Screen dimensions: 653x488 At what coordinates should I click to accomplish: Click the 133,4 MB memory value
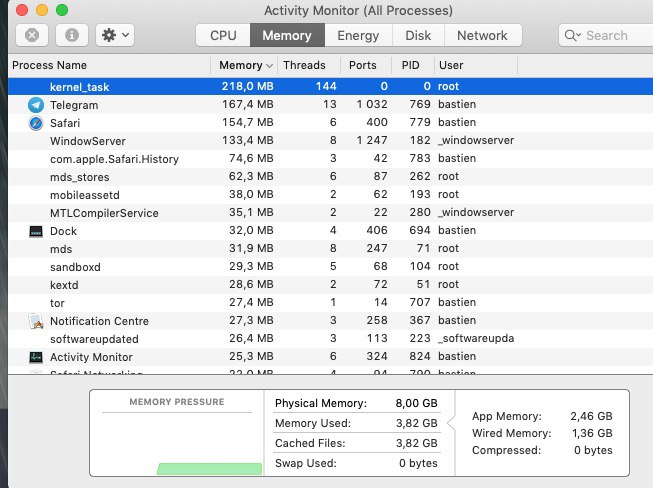[x=248, y=140]
